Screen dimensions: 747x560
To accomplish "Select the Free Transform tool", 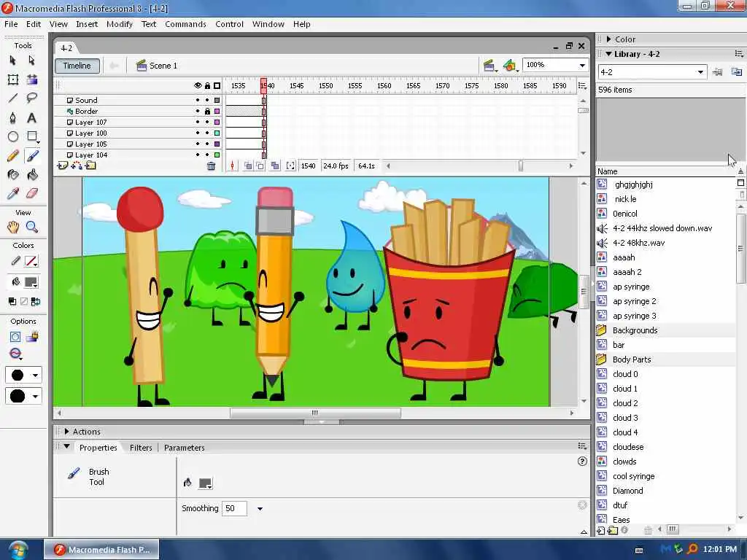I will [x=13, y=79].
